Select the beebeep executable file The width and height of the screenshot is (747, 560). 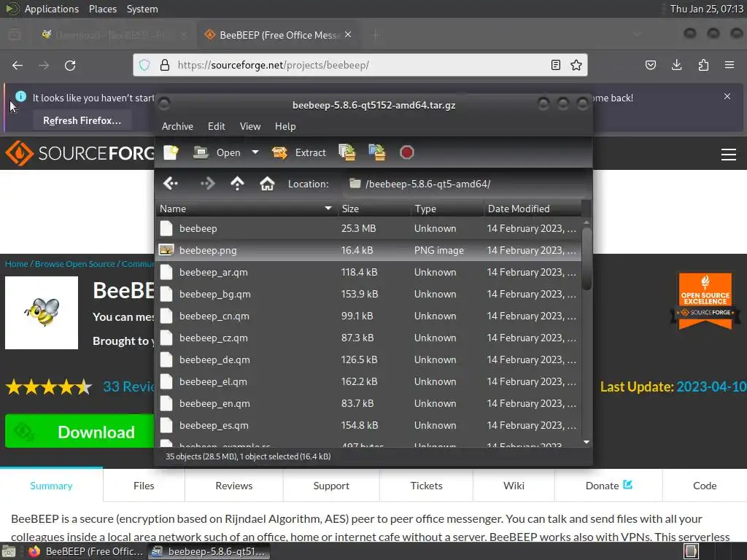click(x=368, y=228)
